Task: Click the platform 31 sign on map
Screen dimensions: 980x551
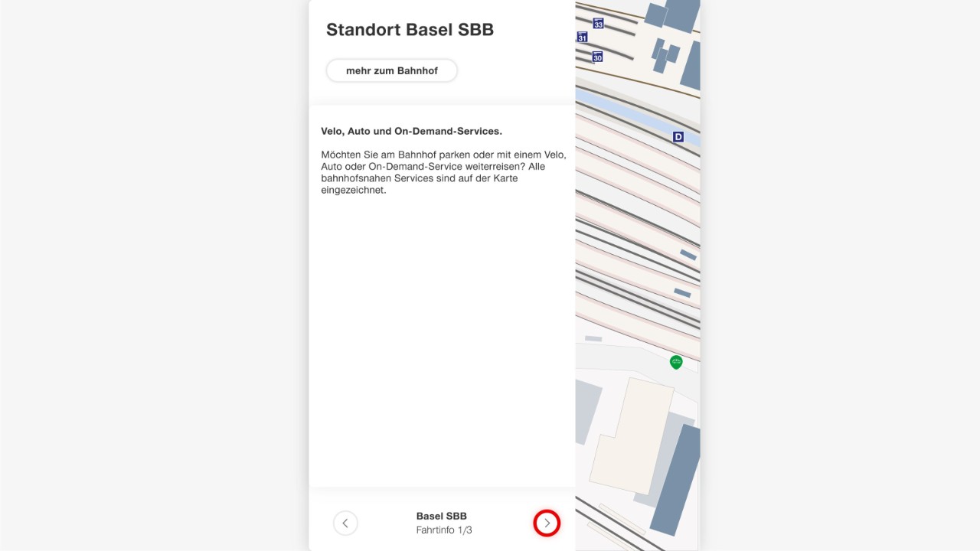Action: pyautogui.click(x=582, y=37)
